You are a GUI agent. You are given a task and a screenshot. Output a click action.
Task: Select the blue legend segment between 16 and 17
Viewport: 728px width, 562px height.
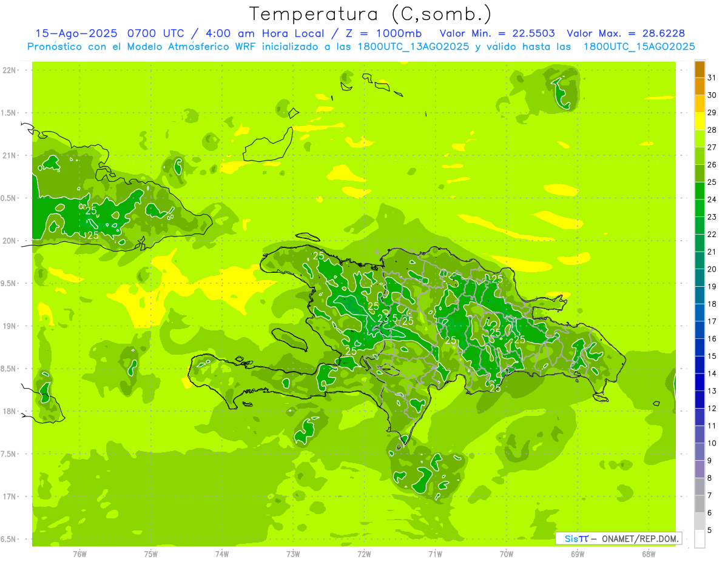click(699, 330)
